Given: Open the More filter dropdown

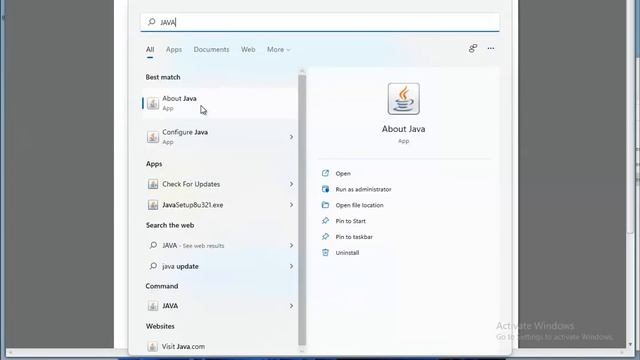Looking at the screenshot, I should pyautogui.click(x=279, y=49).
